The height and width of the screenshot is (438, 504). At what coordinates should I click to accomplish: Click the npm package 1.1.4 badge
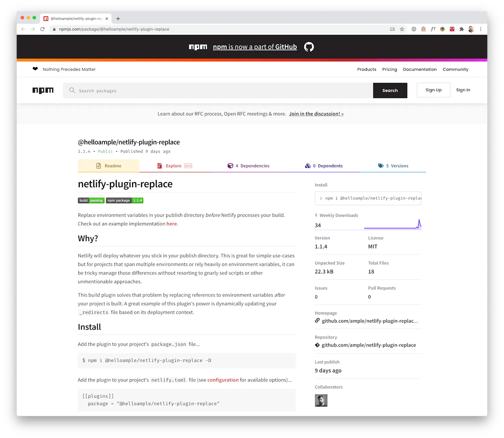(125, 200)
